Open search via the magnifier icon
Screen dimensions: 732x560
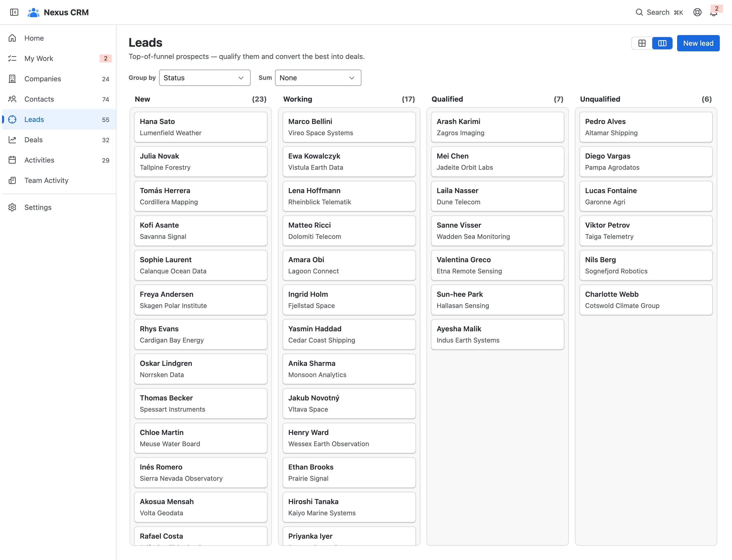(x=639, y=12)
